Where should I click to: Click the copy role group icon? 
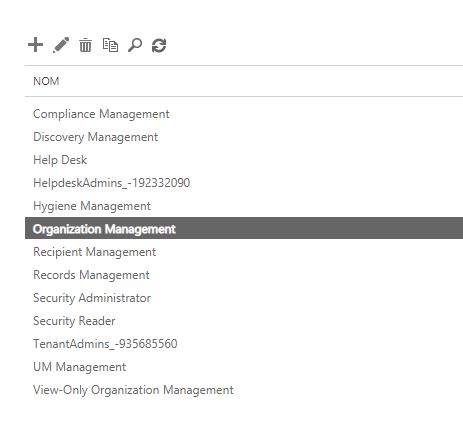[x=110, y=45]
